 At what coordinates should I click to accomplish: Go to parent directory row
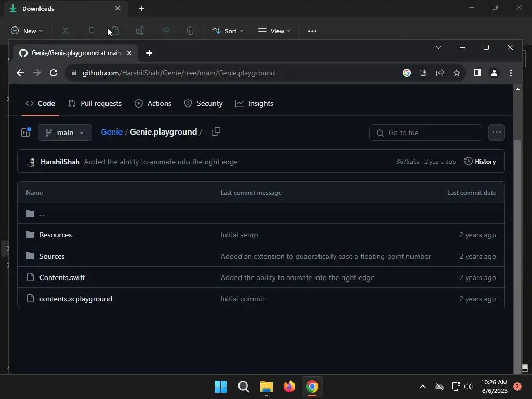pos(261,214)
